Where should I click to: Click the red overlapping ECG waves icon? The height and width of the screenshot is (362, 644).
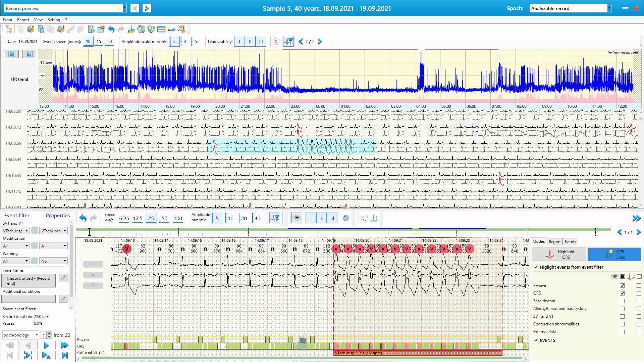coord(276,42)
